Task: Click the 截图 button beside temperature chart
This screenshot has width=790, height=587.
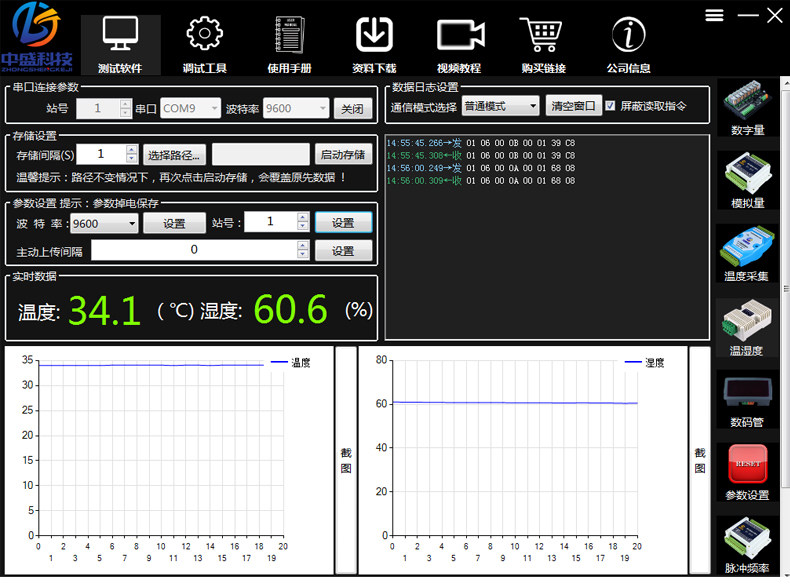Action: point(346,460)
